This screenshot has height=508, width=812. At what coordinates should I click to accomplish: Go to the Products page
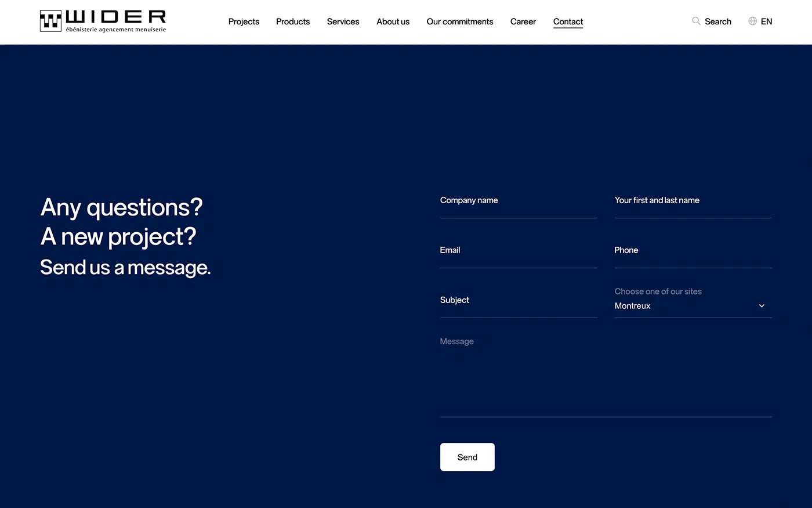[293, 21]
